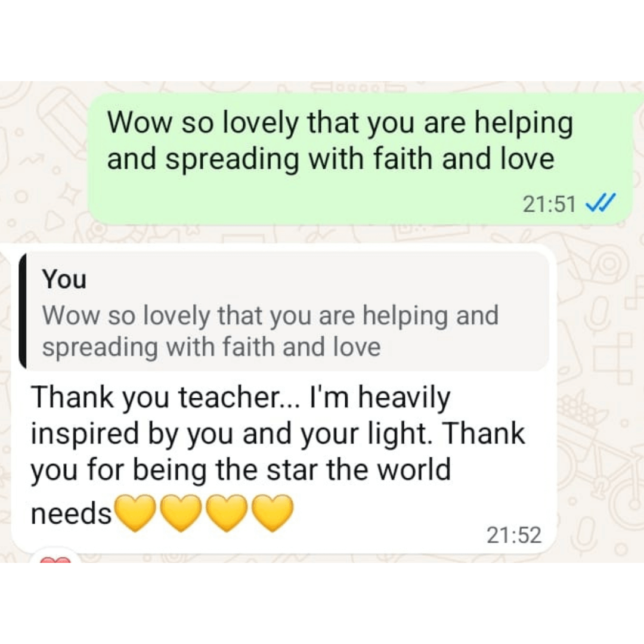Jump to original via quoted line 'Wow so lovely'
The width and height of the screenshot is (644, 644).
click(270, 315)
